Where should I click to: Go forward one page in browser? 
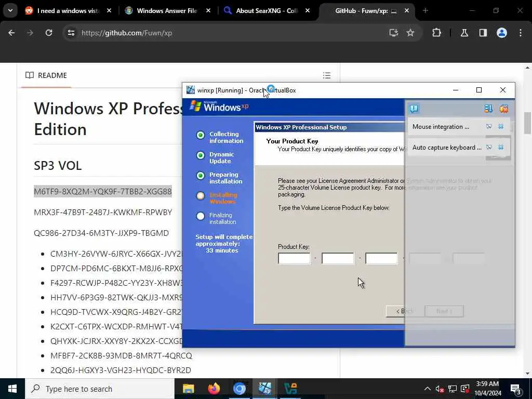pos(30,33)
